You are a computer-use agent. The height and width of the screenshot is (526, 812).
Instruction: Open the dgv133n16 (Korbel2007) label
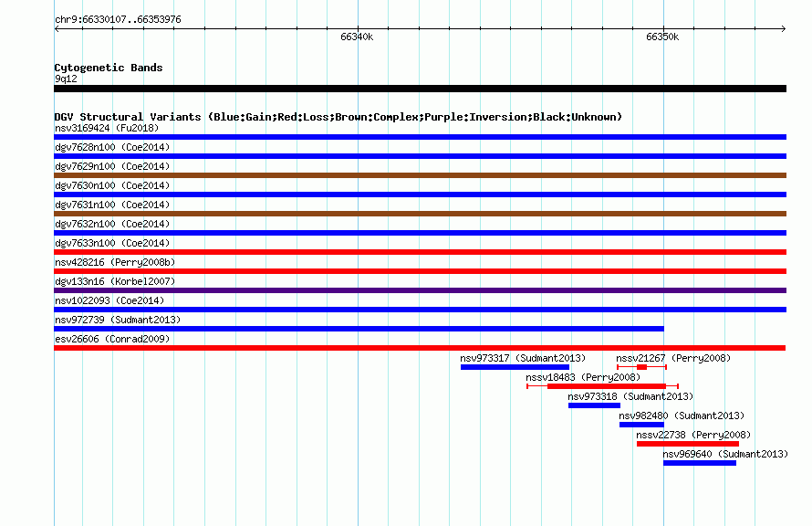[115, 281]
